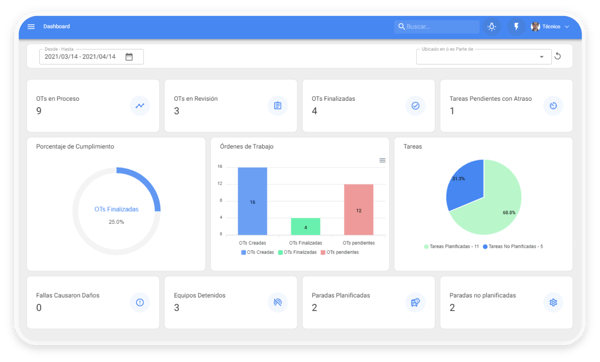Click the Paradas Planificadas icon

[416, 302]
